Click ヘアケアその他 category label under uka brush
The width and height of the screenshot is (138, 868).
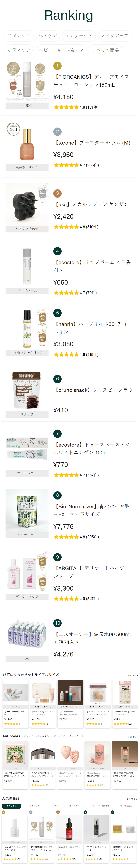[27, 229]
